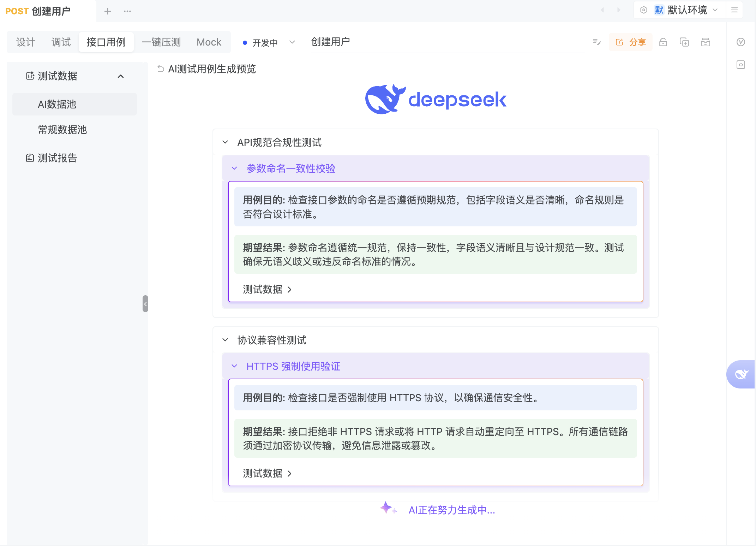Viewport: 756px width, 546px height.
Task: Click the 用例目的 box about 参数的命名
Action: click(x=436, y=207)
